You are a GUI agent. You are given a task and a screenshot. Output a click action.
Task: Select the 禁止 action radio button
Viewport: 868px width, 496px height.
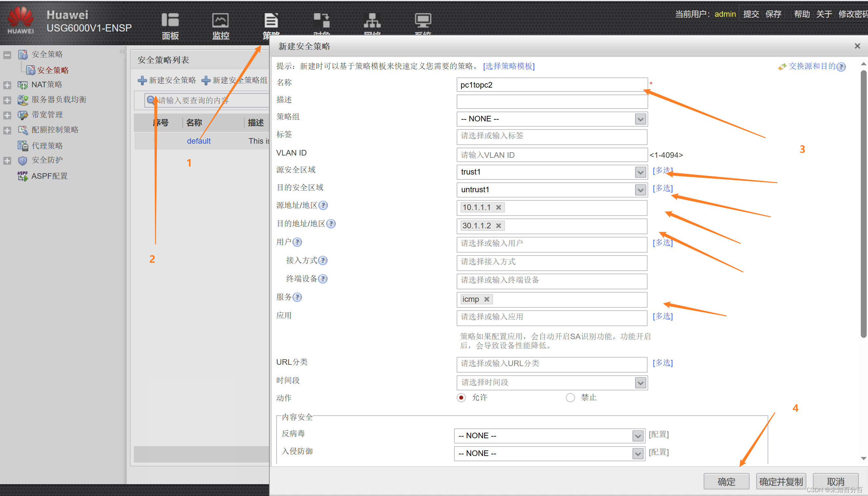click(570, 398)
